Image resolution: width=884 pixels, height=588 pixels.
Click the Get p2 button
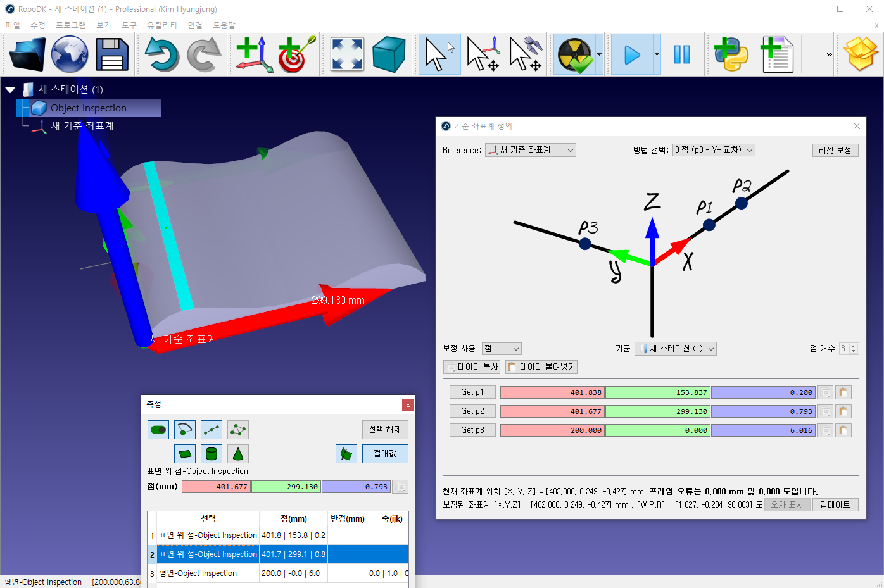[x=472, y=411]
